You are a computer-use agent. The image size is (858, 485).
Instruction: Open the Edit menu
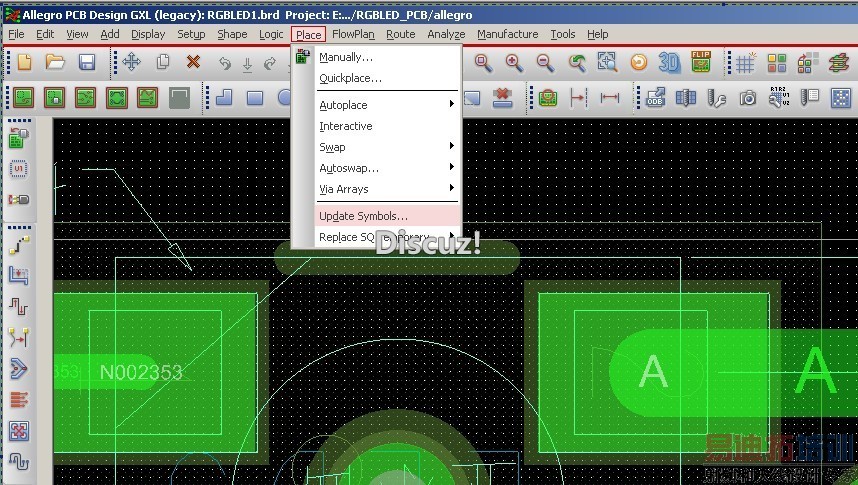(x=45, y=34)
